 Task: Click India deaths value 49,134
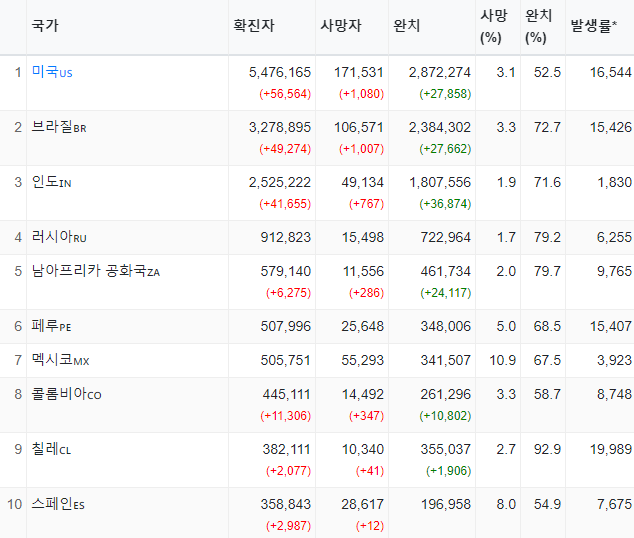coord(363,182)
